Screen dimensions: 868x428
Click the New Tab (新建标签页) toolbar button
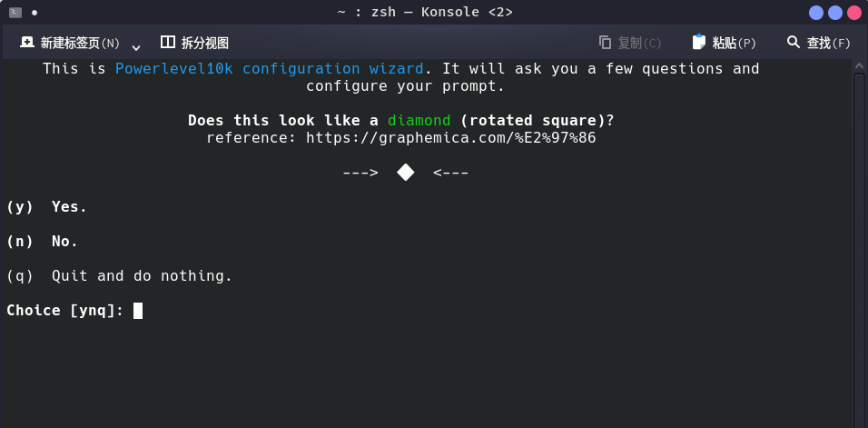click(x=70, y=43)
